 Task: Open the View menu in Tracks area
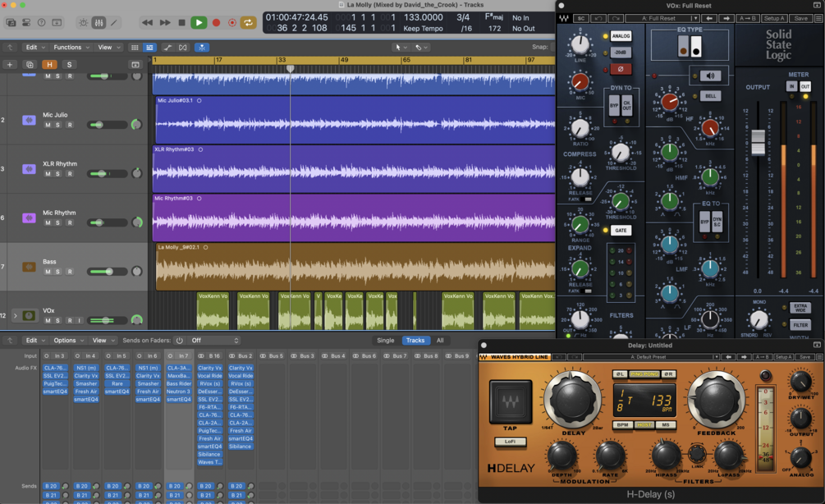pos(108,48)
